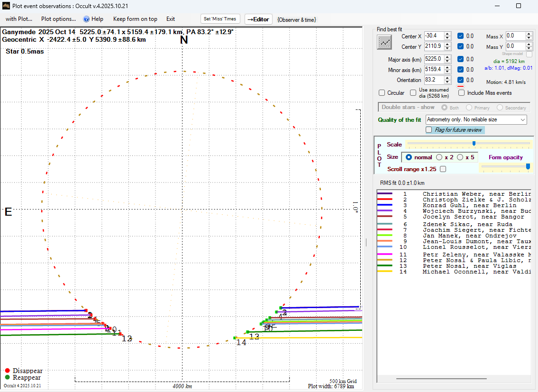Adjust the plot Scale slider
The height and width of the screenshot is (392, 538).
click(x=474, y=144)
